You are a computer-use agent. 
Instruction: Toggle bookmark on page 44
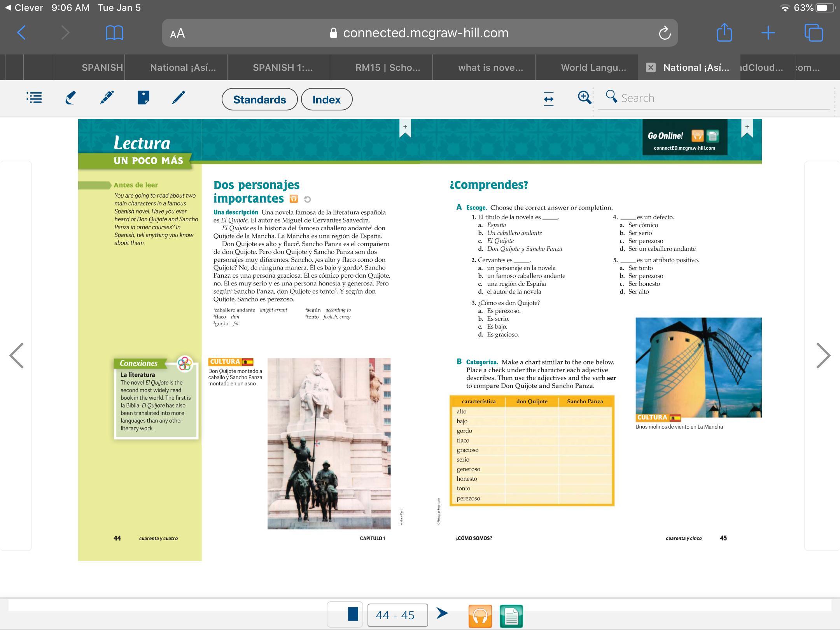point(405,128)
